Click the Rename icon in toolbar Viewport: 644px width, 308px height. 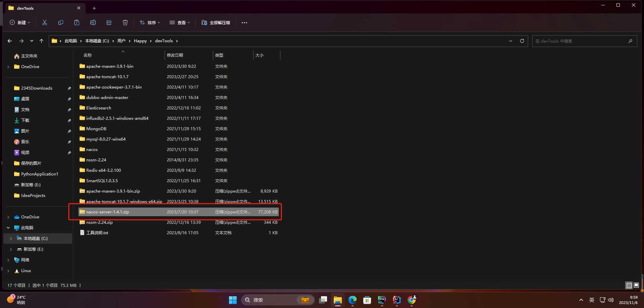pyautogui.click(x=93, y=22)
